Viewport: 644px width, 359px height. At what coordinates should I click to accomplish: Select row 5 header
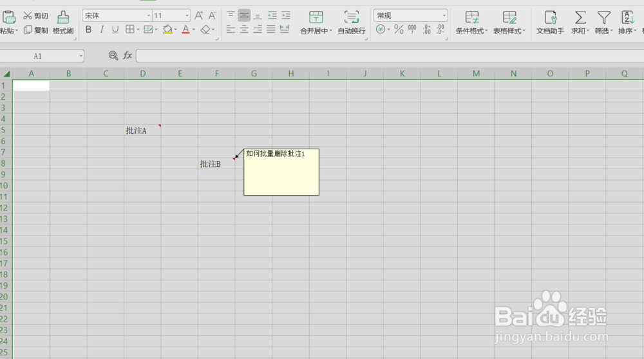[6, 130]
